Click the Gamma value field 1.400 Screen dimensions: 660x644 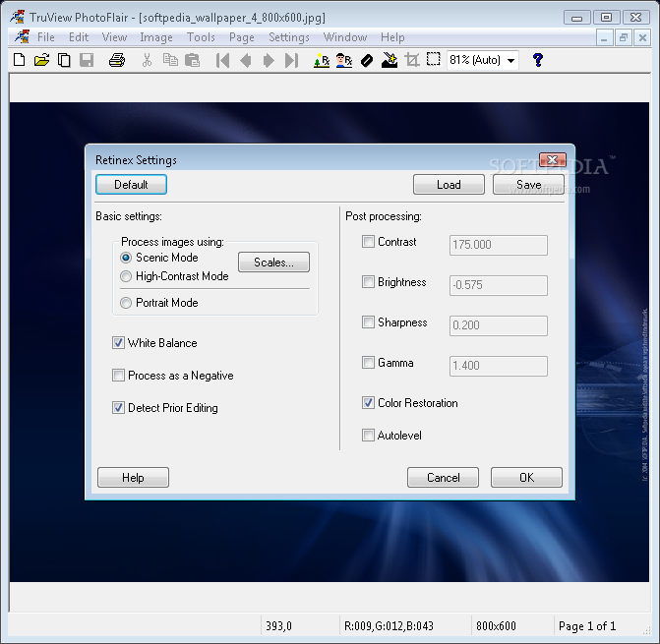pyautogui.click(x=499, y=366)
